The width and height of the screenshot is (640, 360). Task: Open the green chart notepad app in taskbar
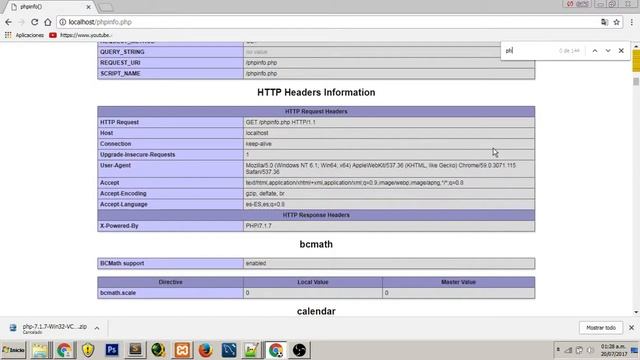(252, 350)
